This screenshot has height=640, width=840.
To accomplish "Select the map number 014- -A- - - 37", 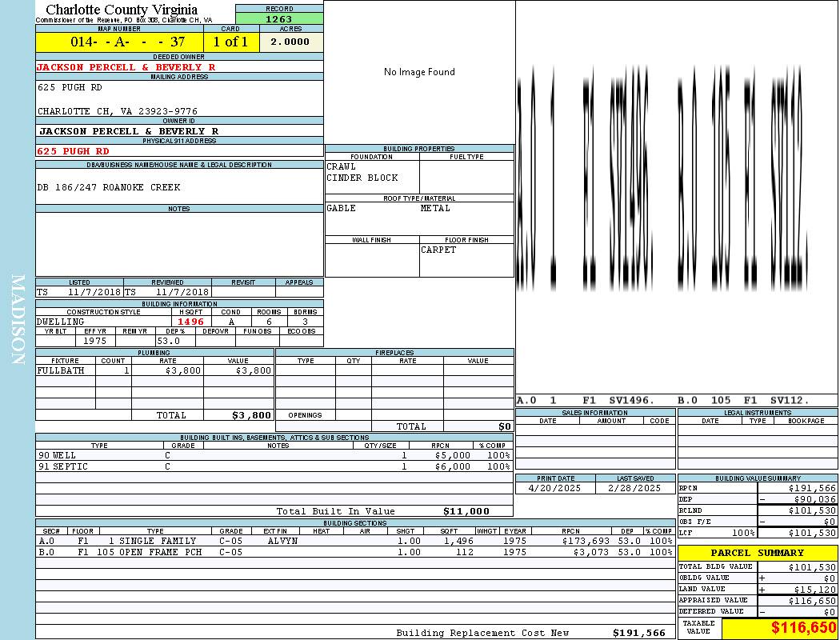I will [127, 42].
